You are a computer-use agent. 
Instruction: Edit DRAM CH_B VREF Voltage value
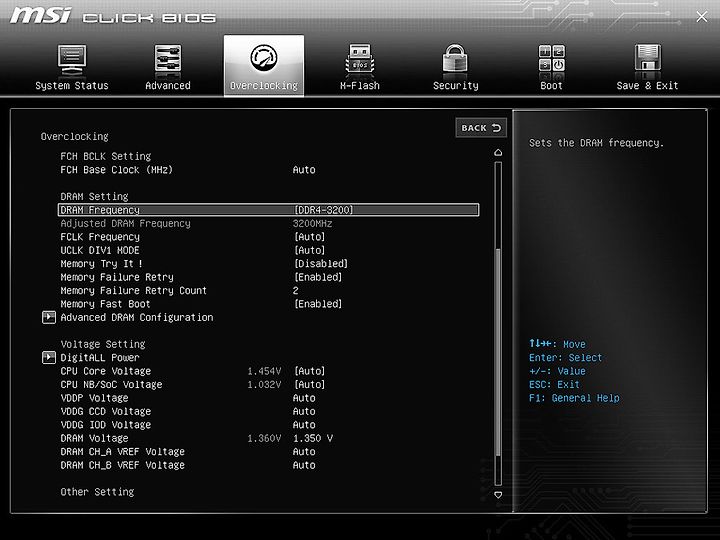pyautogui.click(x=304, y=465)
